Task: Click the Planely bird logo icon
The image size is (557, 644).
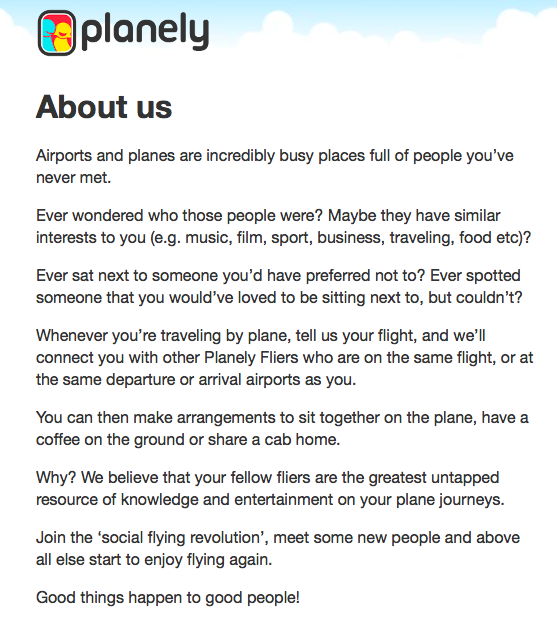Action: [57, 33]
